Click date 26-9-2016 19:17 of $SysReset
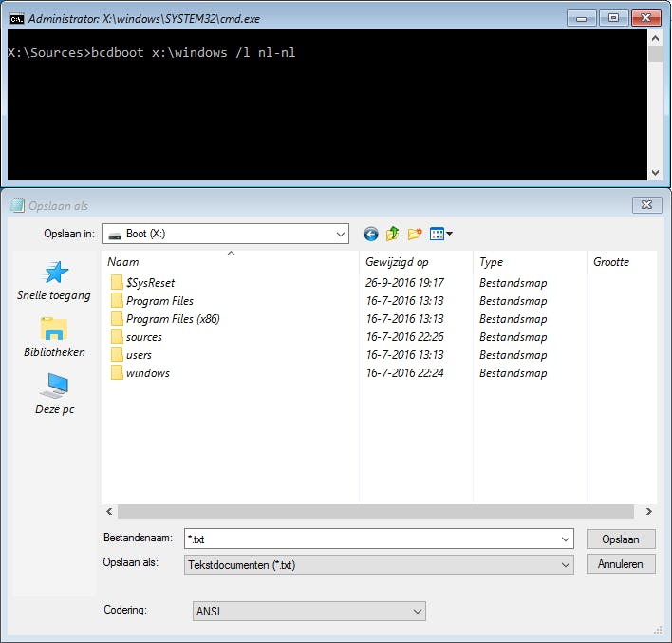This screenshot has height=643, width=672. (x=404, y=283)
